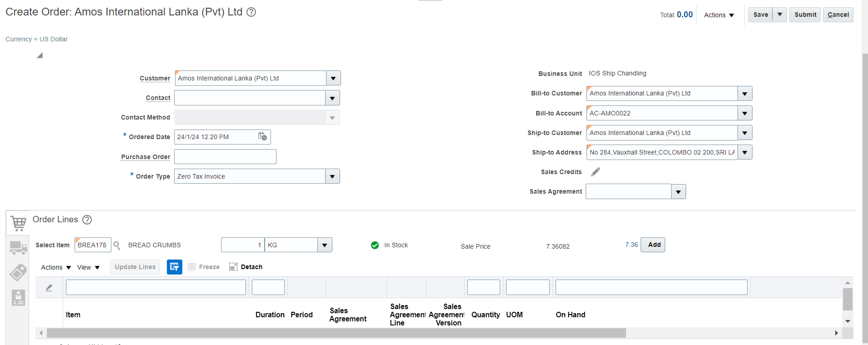The width and height of the screenshot is (868, 345).
Task: Click the Period column header
Action: pyautogui.click(x=301, y=315)
